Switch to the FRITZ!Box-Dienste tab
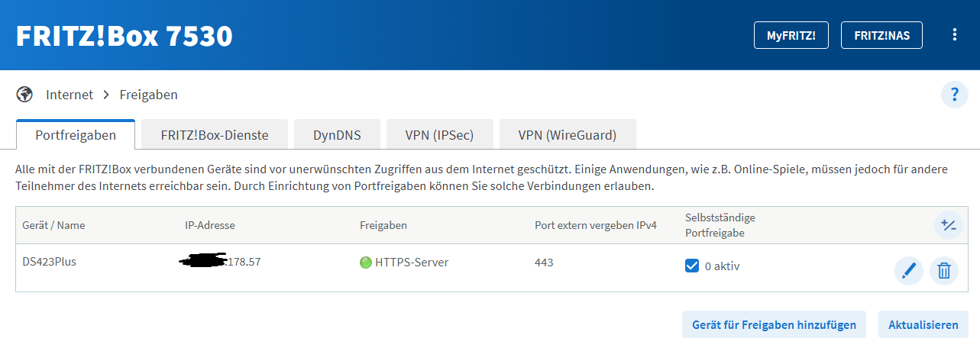 coord(214,136)
